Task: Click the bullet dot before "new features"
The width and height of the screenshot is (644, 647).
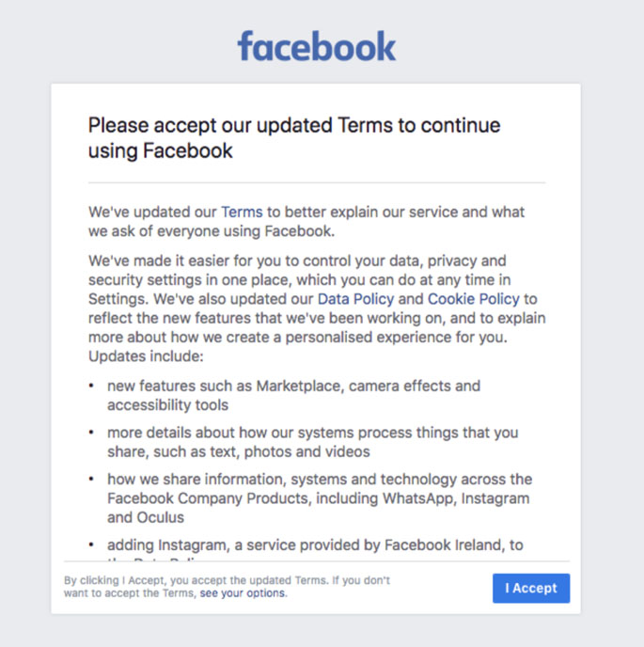Action: point(91,387)
